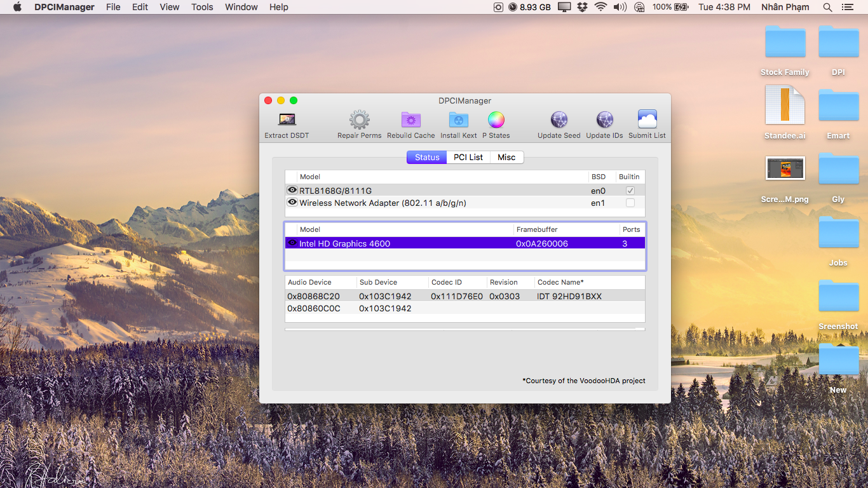868x488 pixels.
Task: Open the File menu
Action: [113, 7]
